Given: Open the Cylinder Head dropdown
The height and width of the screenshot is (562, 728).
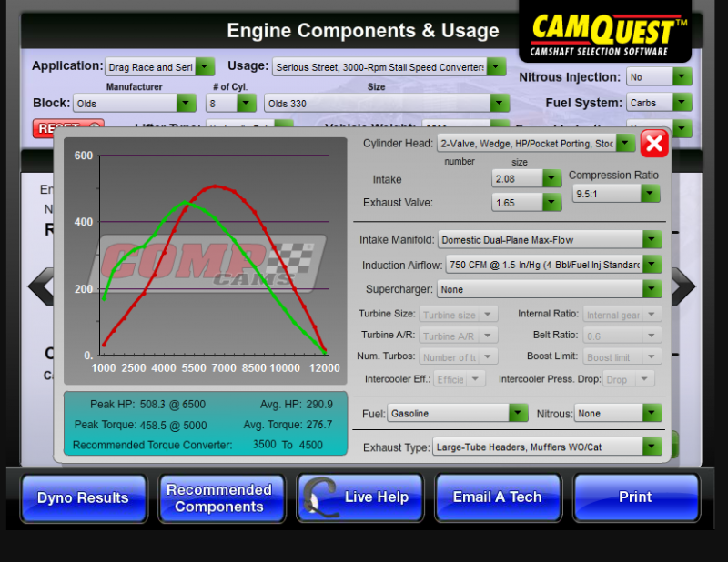Looking at the screenshot, I should 625,143.
